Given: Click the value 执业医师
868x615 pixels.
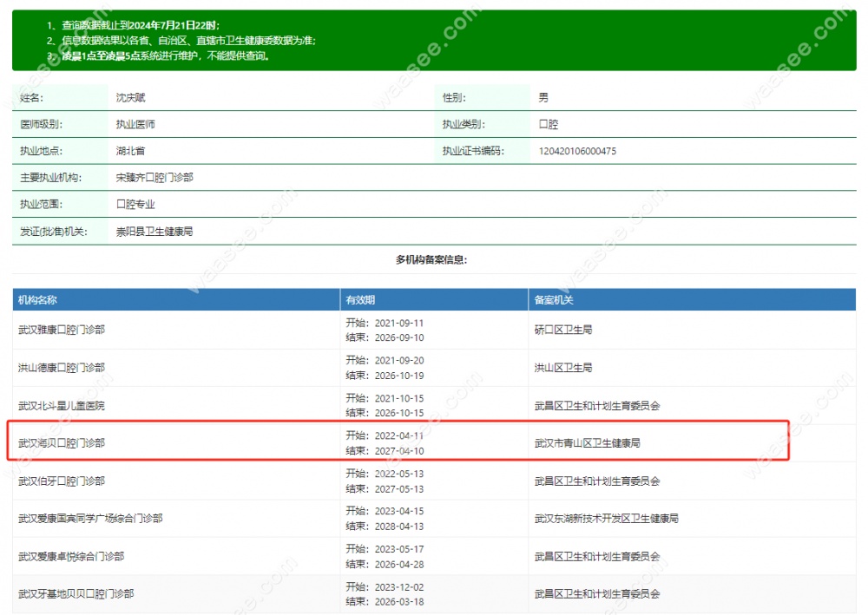Looking at the screenshot, I should pyautogui.click(x=135, y=124).
